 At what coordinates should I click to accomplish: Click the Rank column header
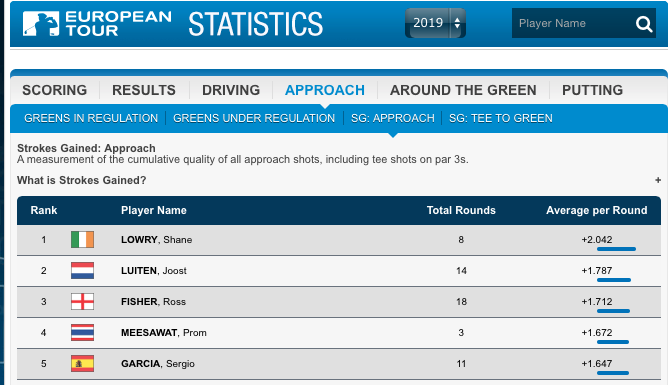[x=44, y=210]
